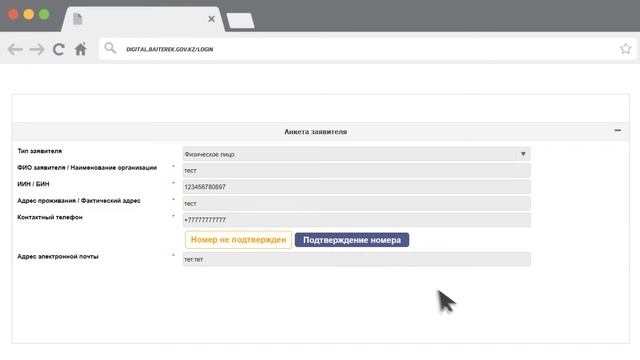This screenshot has height=360, width=640.
Task: Click the Анкета заявителя header text
Action: click(x=316, y=132)
